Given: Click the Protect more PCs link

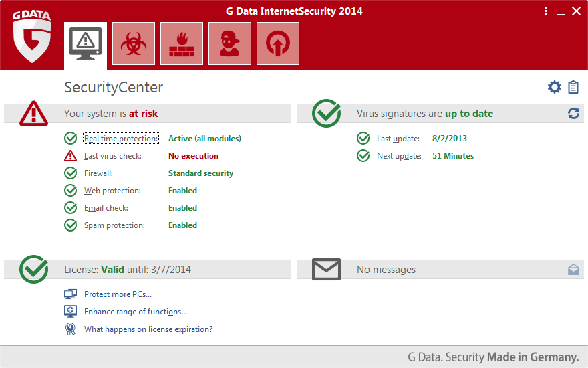Looking at the screenshot, I should pyautogui.click(x=118, y=294).
